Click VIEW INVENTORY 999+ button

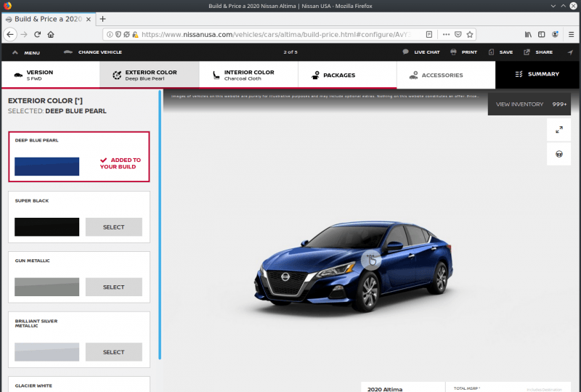[529, 104]
